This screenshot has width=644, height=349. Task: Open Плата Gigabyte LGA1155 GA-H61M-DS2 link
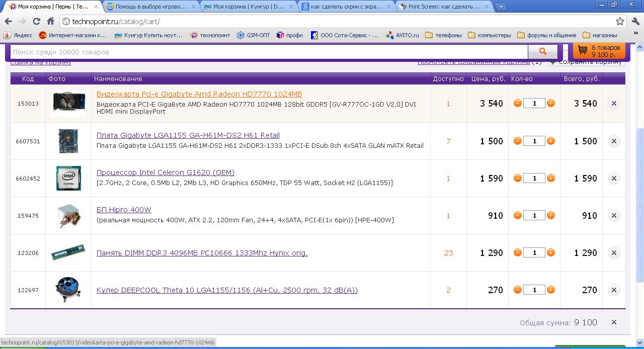coord(188,135)
